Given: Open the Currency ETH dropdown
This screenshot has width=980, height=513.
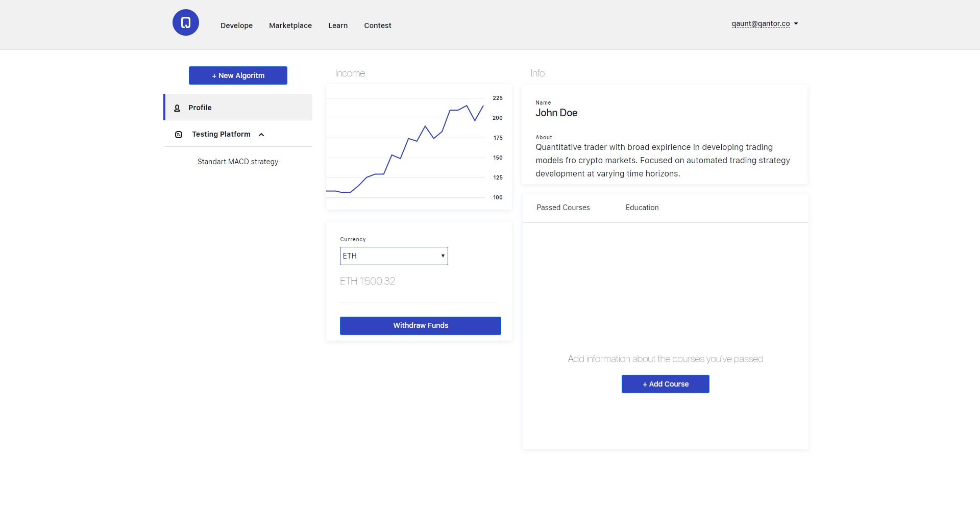Looking at the screenshot, I should 394,256.
